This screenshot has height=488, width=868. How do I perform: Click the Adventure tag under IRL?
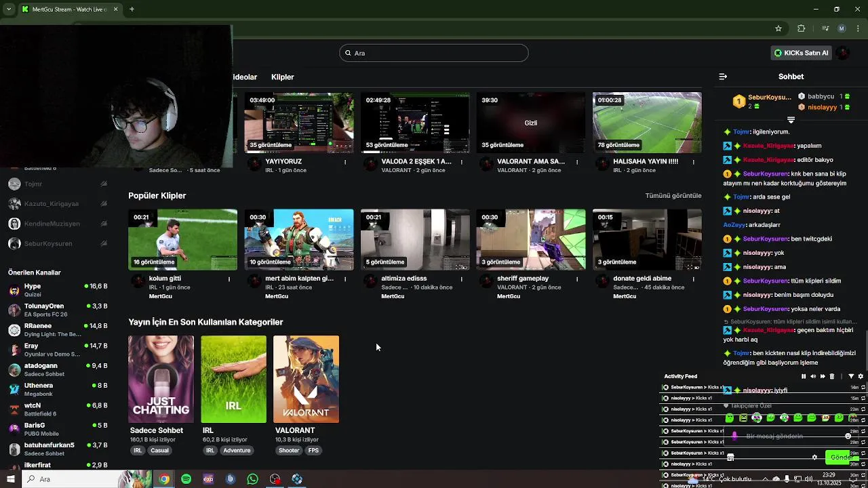(x=237, y=451)
